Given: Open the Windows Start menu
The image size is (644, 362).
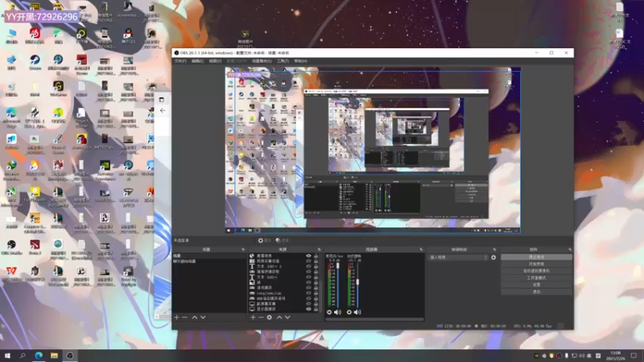Looking at the screenshot, I should [7, 356].
